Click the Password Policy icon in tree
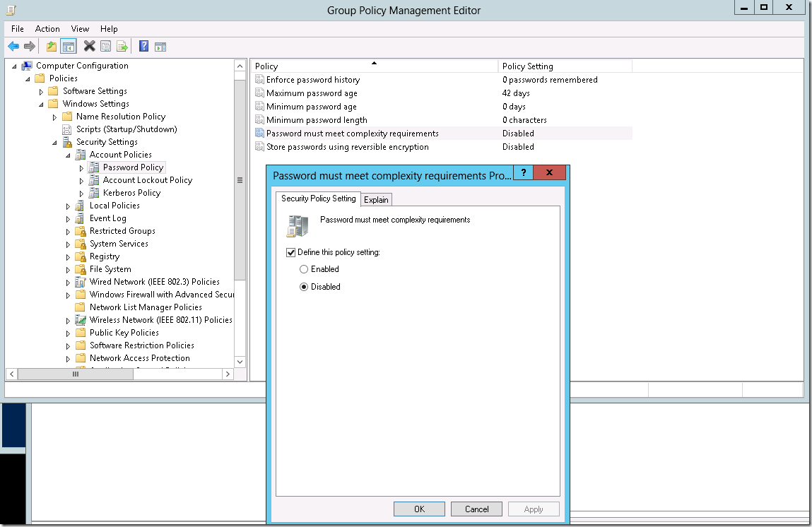This screenshot has width=812, height=527. click(94, 167)
